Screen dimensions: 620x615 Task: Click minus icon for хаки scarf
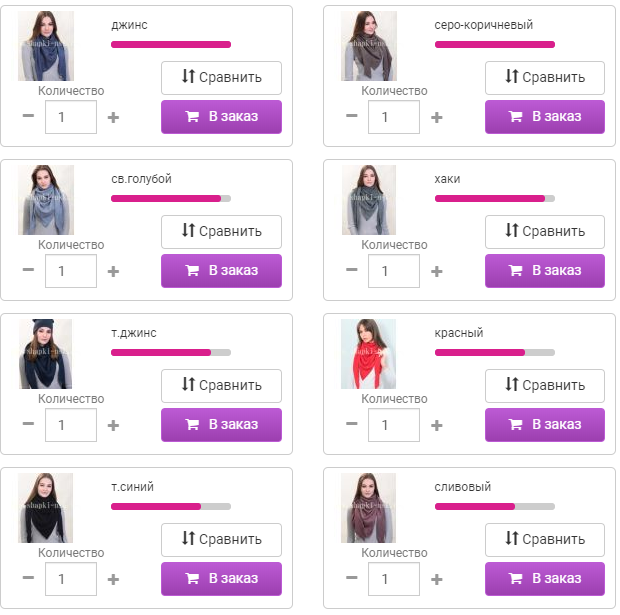pyautogui.click(x=351, y=270)
